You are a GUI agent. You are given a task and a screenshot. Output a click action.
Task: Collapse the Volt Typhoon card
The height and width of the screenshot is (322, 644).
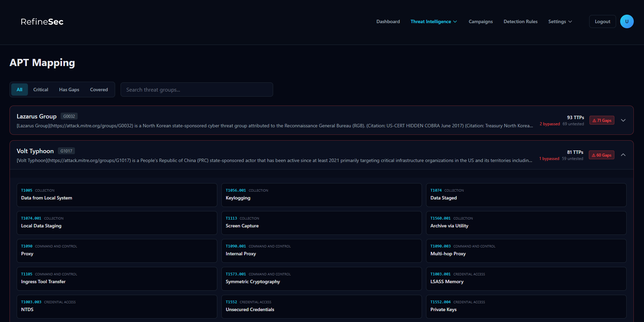(623, 155)
